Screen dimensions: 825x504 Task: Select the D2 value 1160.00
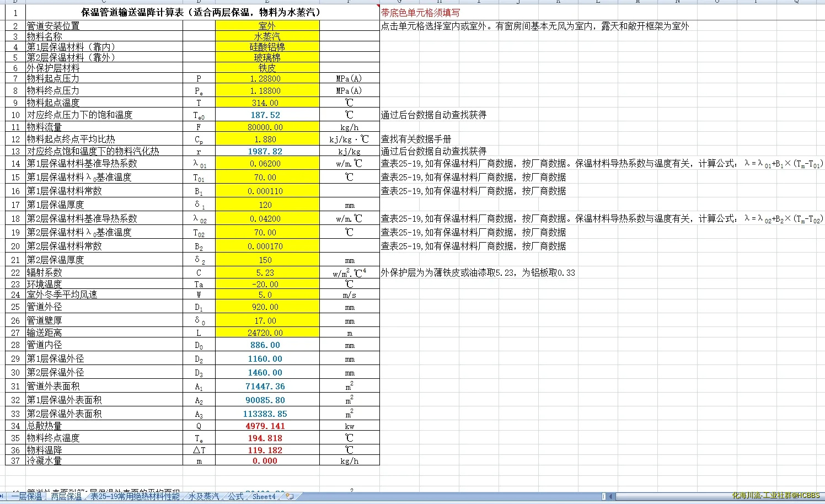pos(267,358)
